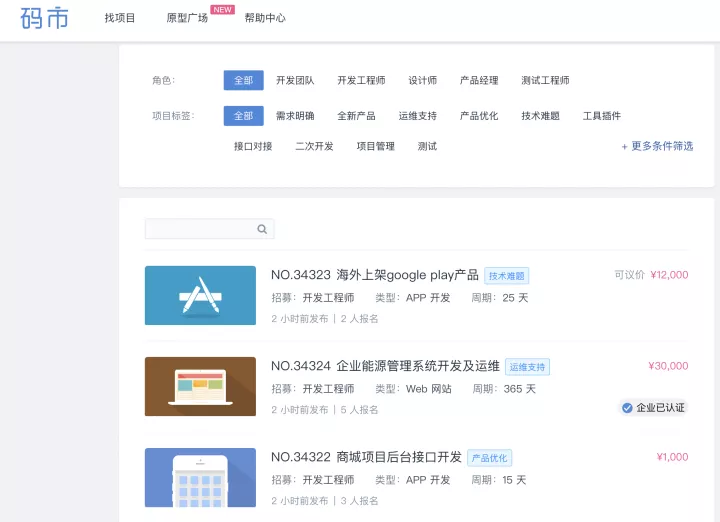Choose the 产品优化 filter tag
The height and width of the screenshot is (522, 720).
point(479,116)
